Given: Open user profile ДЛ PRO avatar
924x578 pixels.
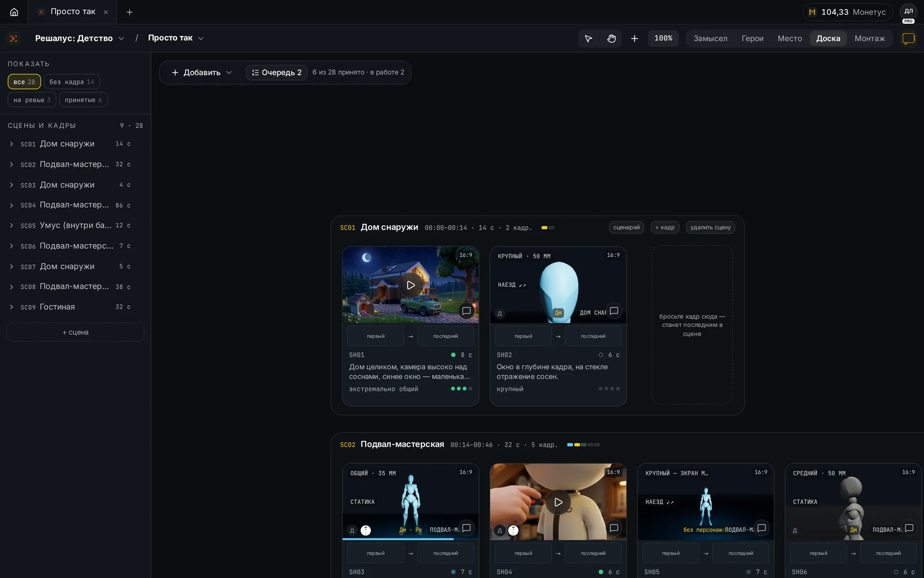Looking at the screenshot, I should pos(908,13).
